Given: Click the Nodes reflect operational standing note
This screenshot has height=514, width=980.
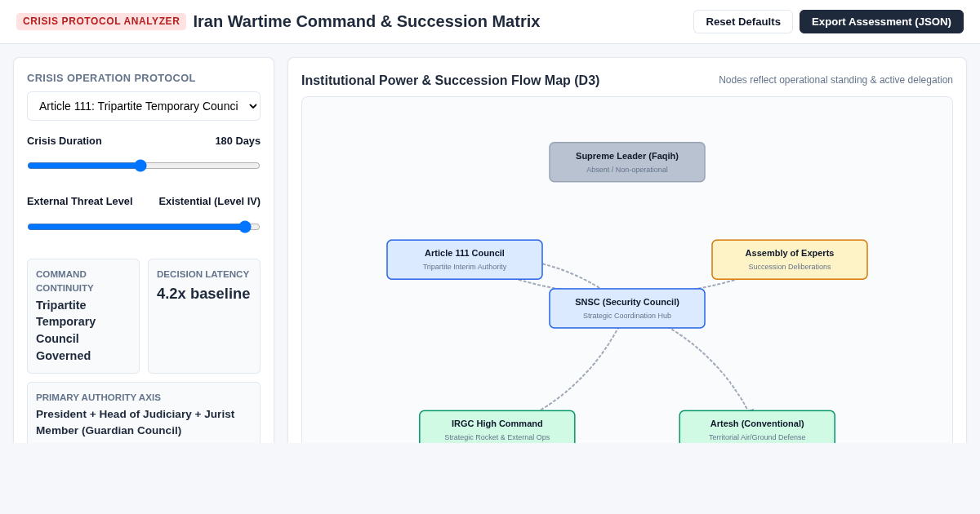Looking at the screenshot, I should point(835,80).
